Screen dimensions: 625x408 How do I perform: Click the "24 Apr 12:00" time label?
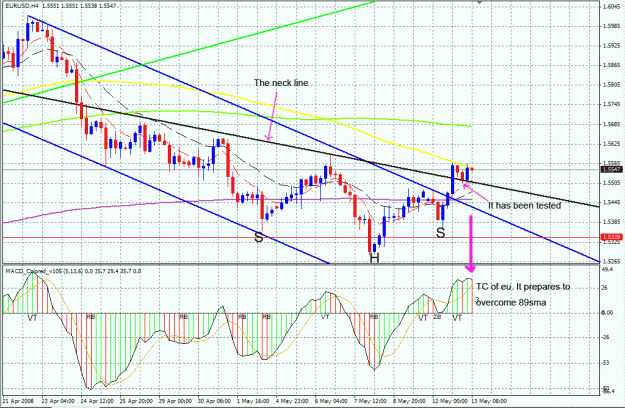[x=97, y=401]
